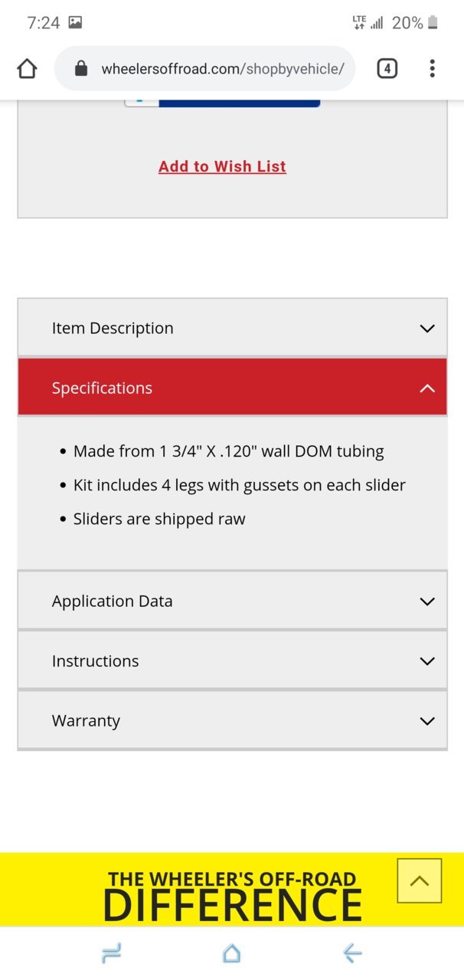Viewport: 464px width, 980px height.
Task: Tap the Android recent apps button
Action: 111,953
